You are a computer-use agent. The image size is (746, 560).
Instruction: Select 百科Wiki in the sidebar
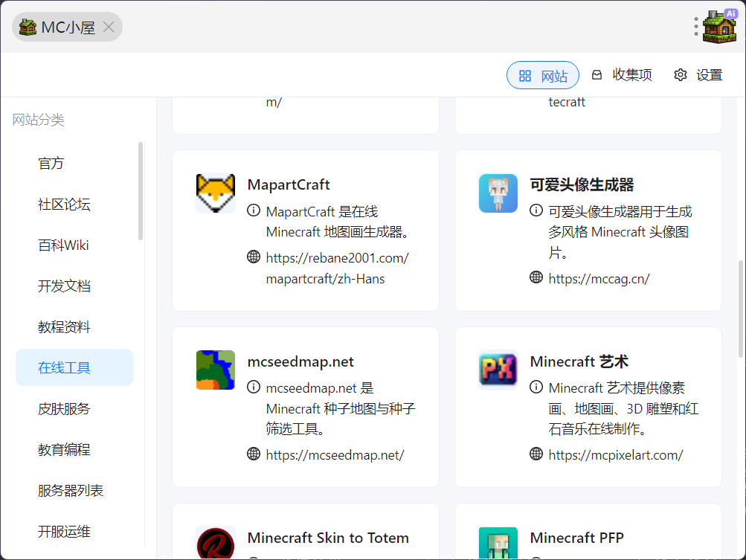tap(63, 245)
